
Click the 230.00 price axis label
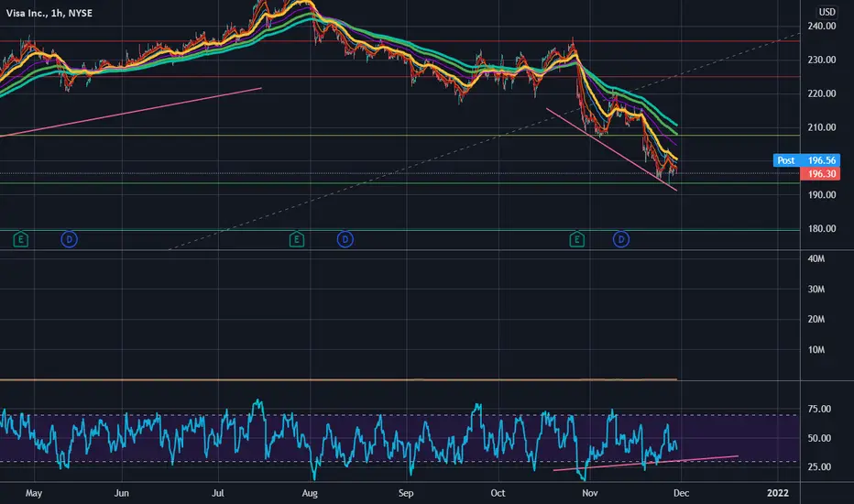point(822,60)
